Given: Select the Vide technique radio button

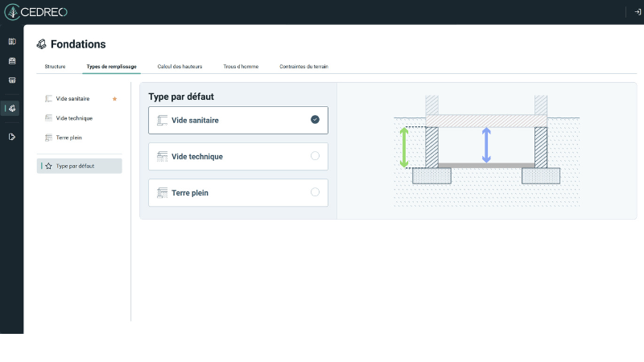Looking at the screenshot, I should (x=315, y=155).
